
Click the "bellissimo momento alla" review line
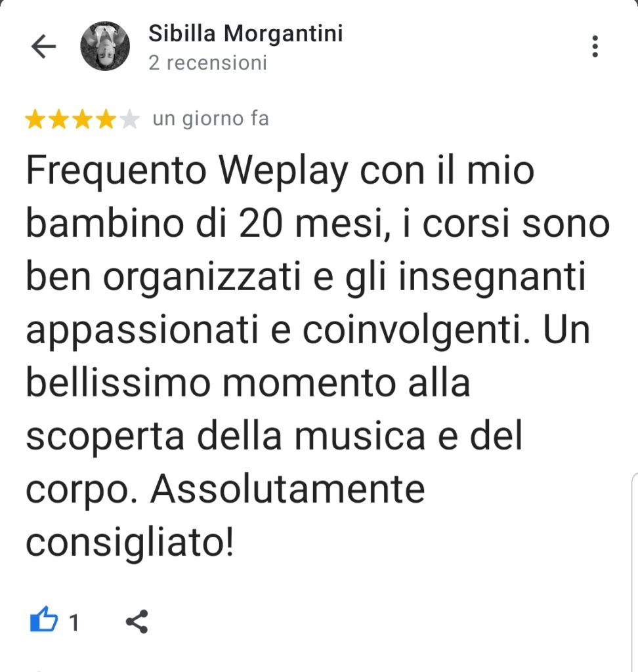(248, 383)
